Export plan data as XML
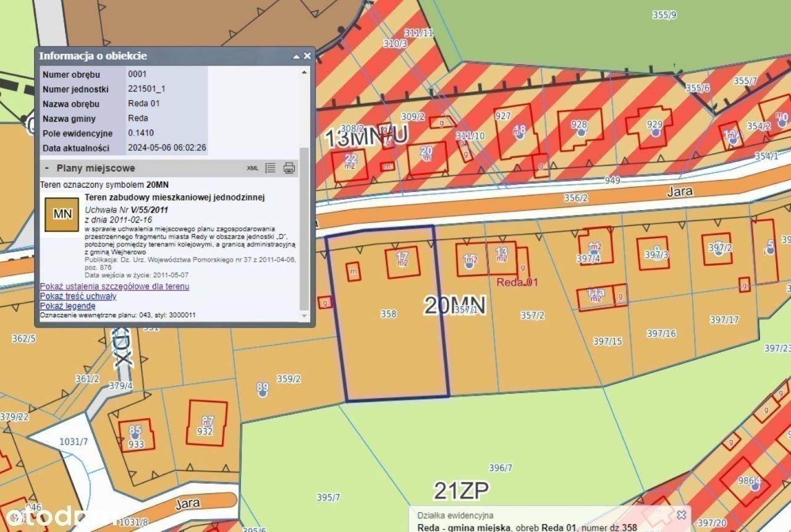Image resolution: width=791 pixels, height=532 pixels. (x=253, y=168)
